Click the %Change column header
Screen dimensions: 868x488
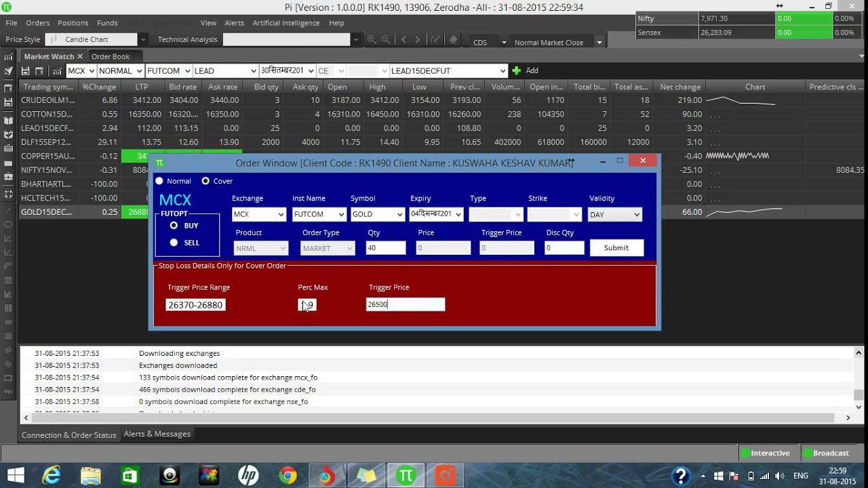(x=99, y=87)
